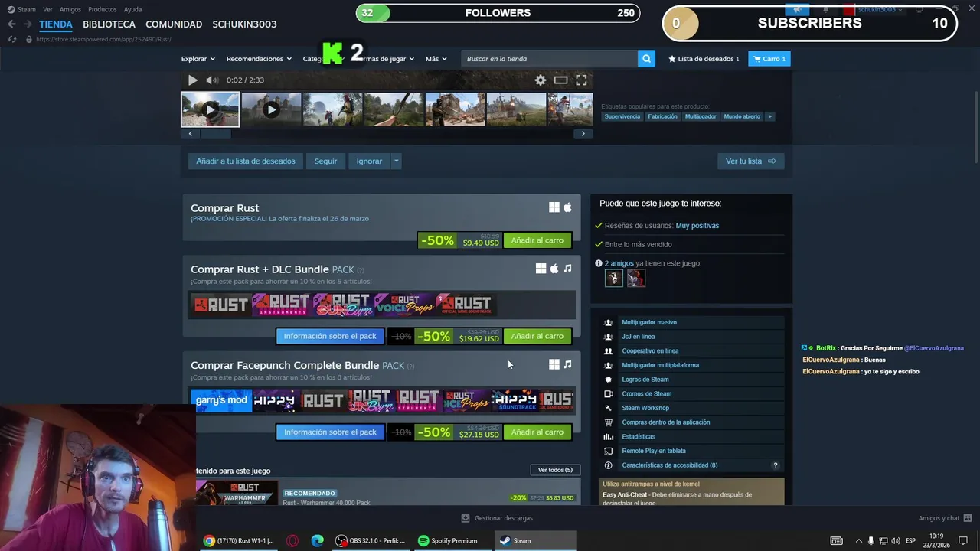Click taskbar volume speaker icon
This screenshot has width=980, height=551.
tap(896, 541)
